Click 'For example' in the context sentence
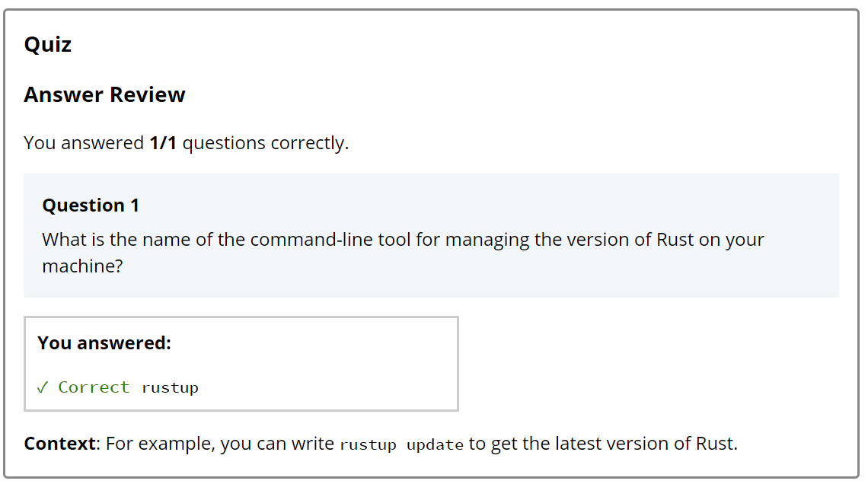The image size is (868, 484). click(161, 444)
